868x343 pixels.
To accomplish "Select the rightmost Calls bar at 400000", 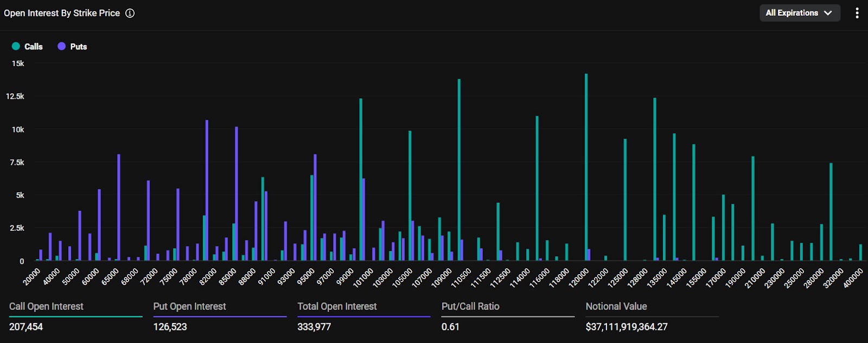I will tap(860, 253).
